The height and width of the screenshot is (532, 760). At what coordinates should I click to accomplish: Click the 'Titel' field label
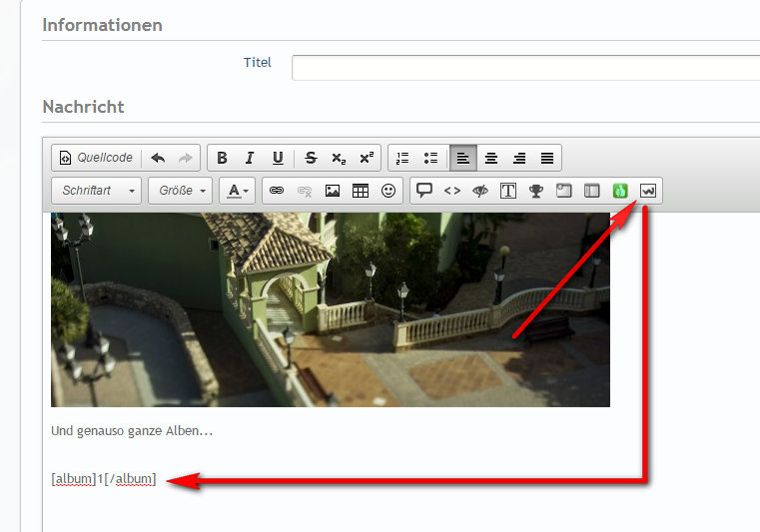click(x=258, y=63)
